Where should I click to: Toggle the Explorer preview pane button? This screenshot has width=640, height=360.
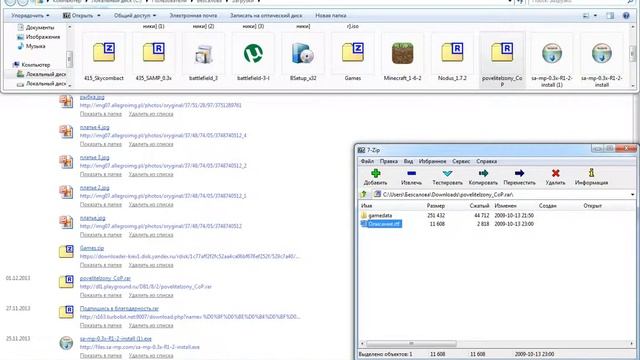tap(610, 16)
